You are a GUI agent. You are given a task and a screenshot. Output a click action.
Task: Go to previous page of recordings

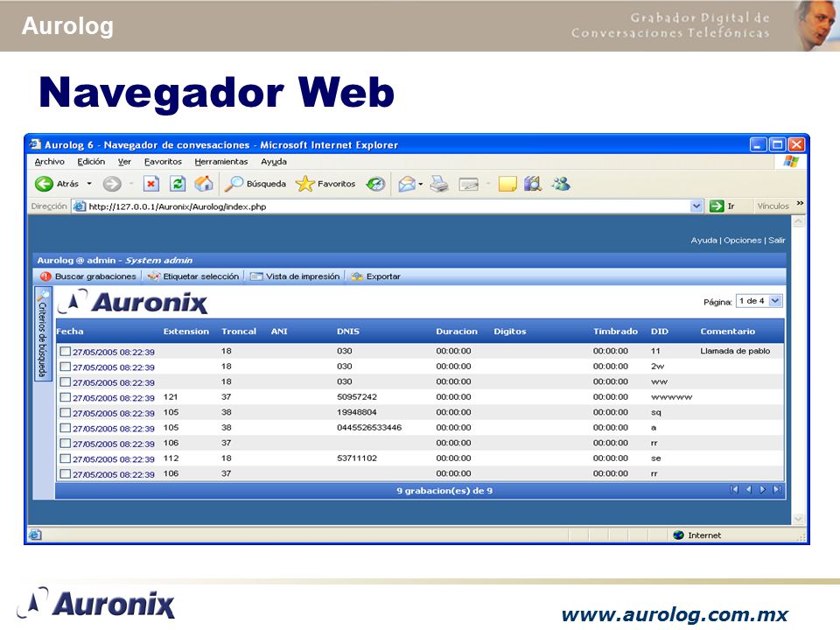tap(748, 490)
